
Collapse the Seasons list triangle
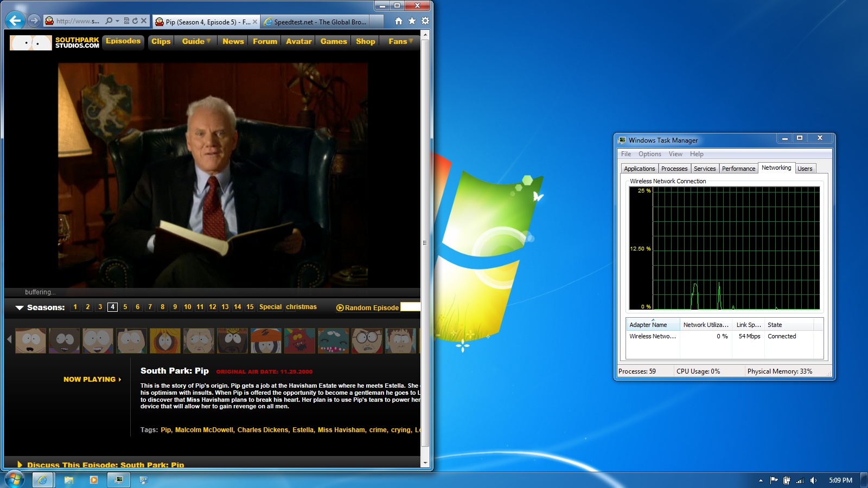coord(20,307)
